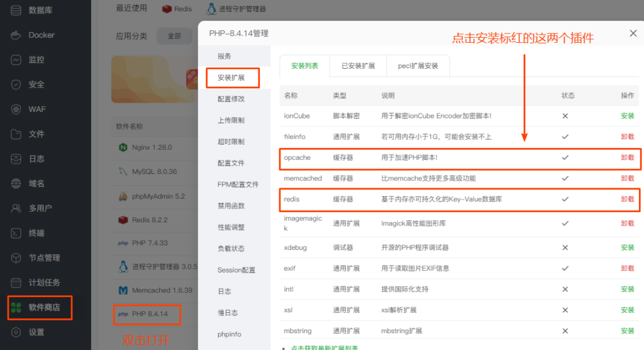
Task: Click the 监控 monitor icon in sidebar
Action: pyautogui.click(x=16, y=60)
